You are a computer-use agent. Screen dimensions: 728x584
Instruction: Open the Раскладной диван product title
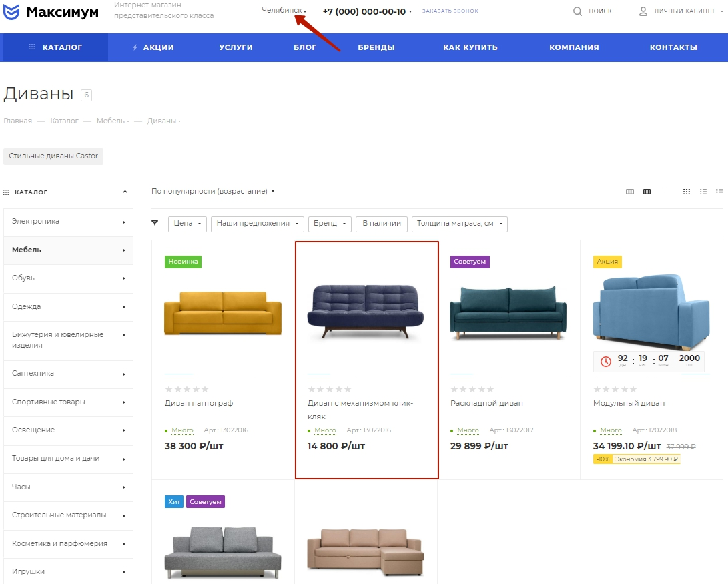coord(486,403)
